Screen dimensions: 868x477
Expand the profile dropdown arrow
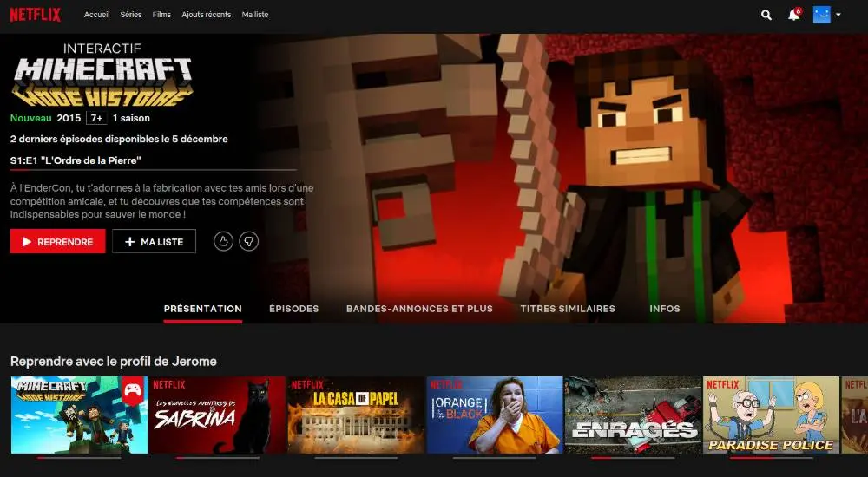838,15
